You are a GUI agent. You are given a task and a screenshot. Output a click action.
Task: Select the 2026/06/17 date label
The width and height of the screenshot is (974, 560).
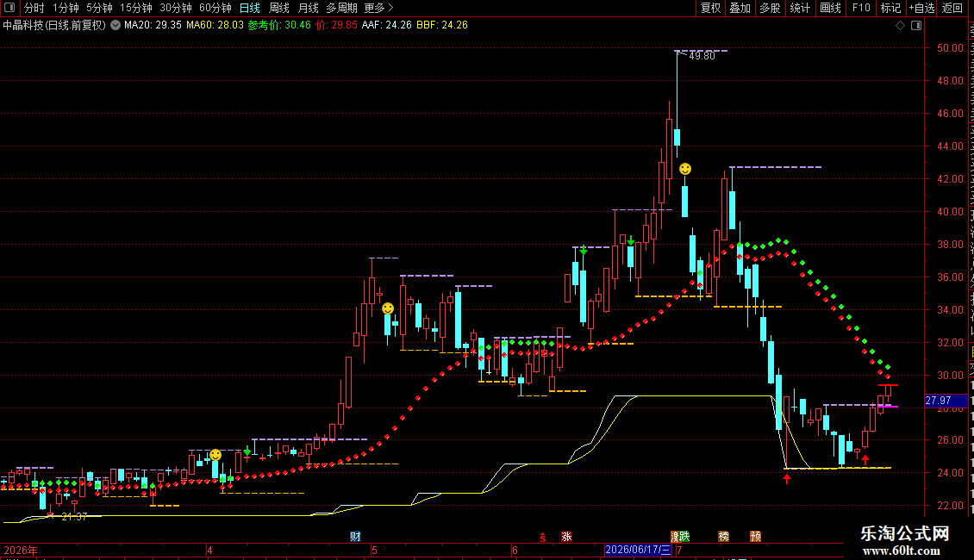[638, 550]
